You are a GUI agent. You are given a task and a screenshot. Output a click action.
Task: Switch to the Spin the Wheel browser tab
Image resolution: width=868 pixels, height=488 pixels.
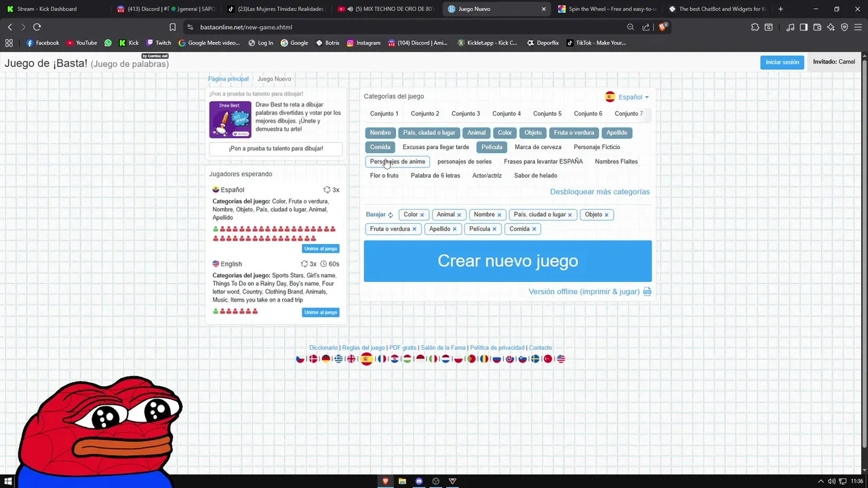pyautogui.click(x=607, y=9)
